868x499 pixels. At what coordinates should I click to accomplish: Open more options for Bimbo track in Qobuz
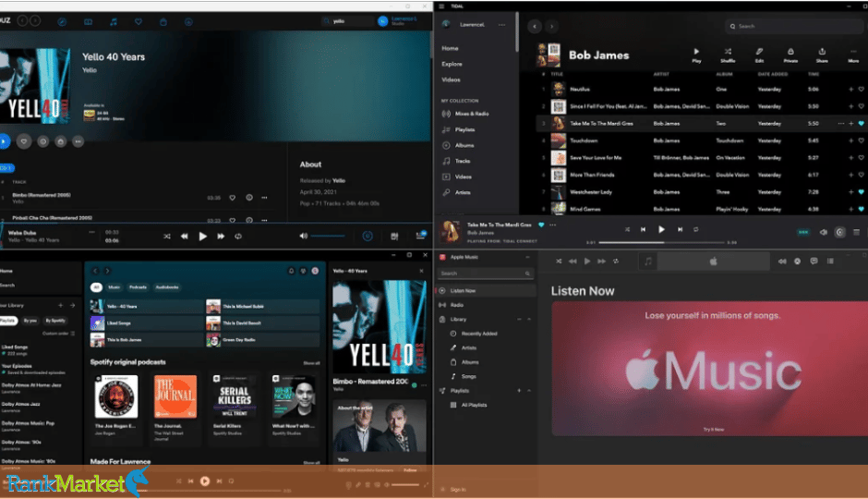[265, 198]
